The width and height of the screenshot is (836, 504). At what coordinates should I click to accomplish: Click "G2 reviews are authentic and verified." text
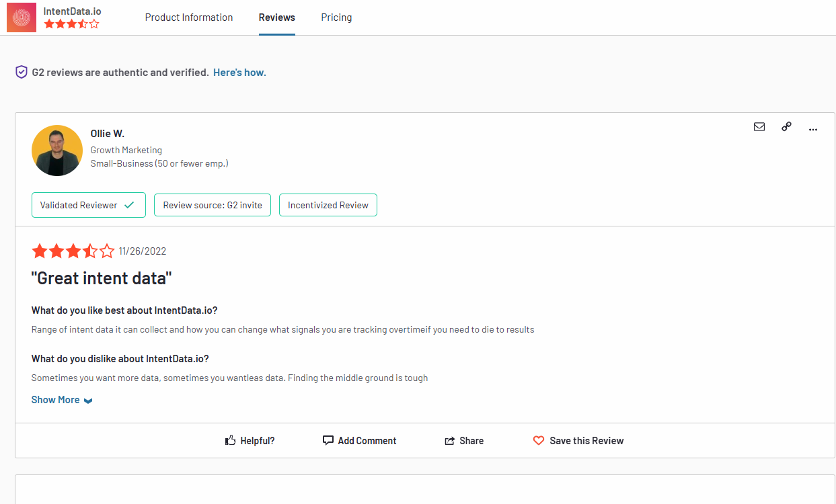click(120, 73)
